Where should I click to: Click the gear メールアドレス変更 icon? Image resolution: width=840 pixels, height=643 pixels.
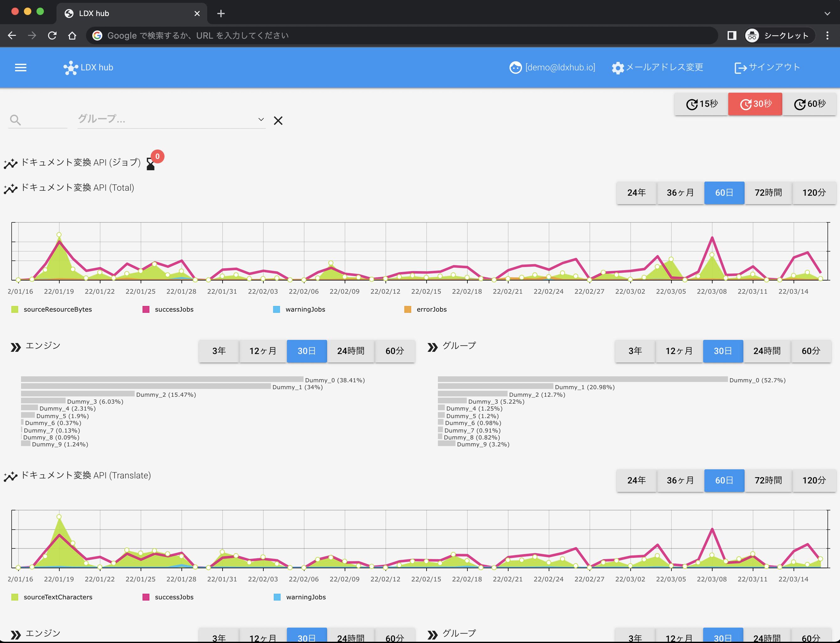point(617,68)
